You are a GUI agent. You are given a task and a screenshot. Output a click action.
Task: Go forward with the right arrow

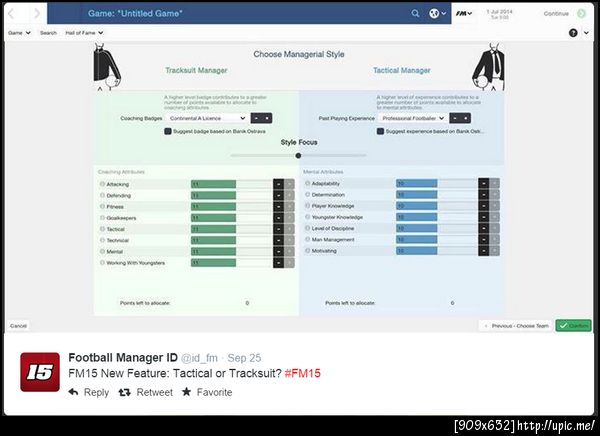37,14
